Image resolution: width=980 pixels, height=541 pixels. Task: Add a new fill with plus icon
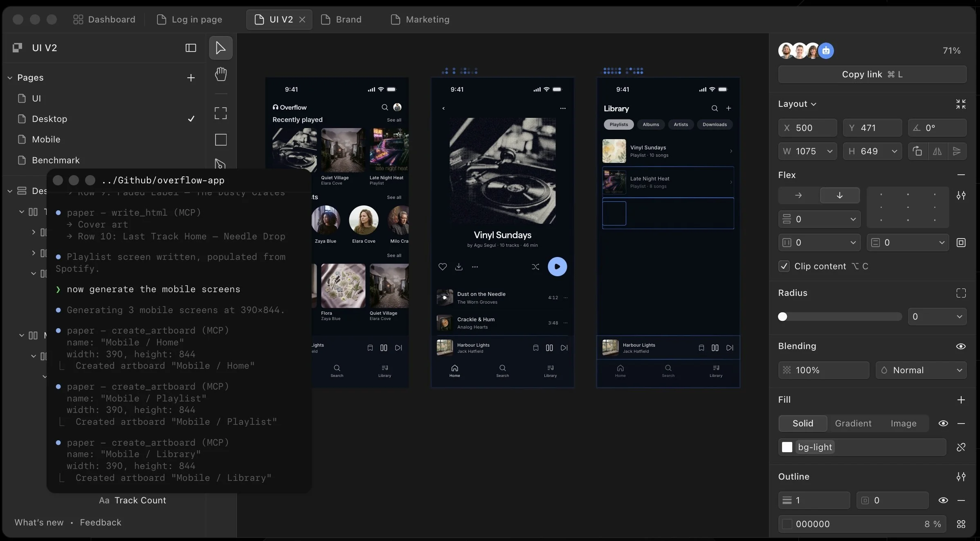tap(961, 400)
